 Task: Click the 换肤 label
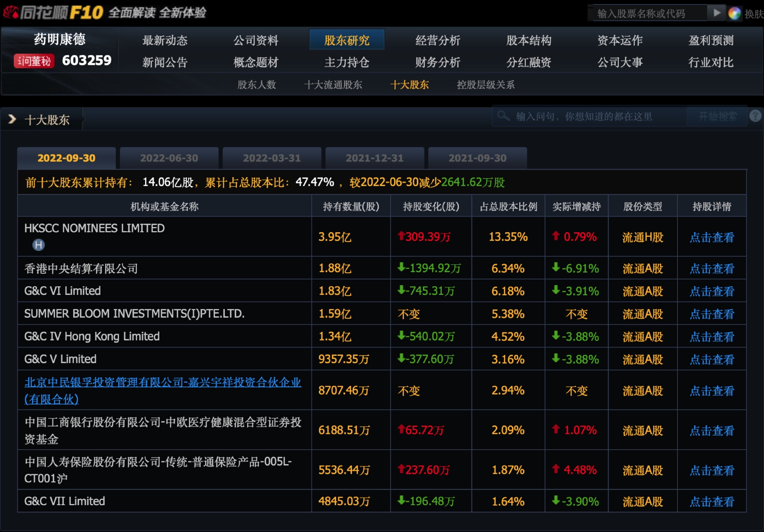pyautogui.click(x=754, y=14)
